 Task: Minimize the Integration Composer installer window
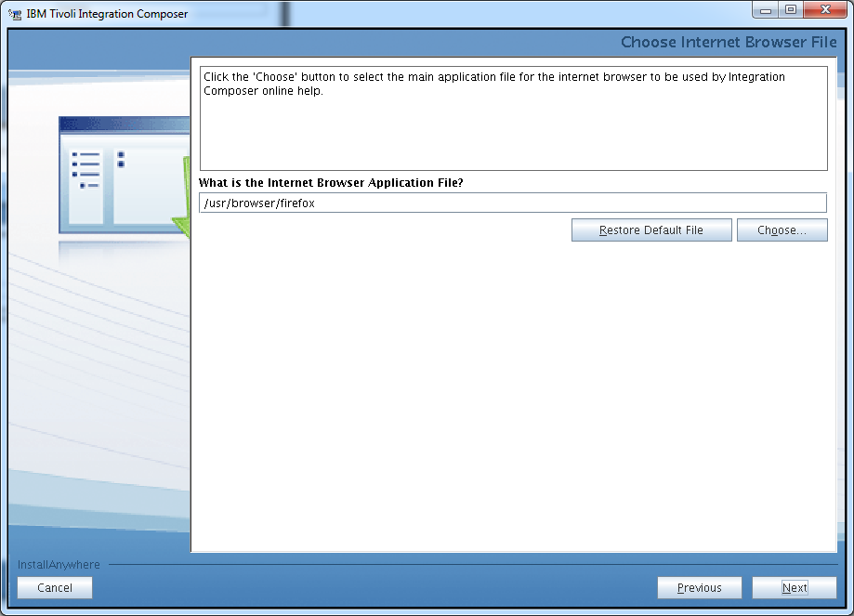(765, 10)
